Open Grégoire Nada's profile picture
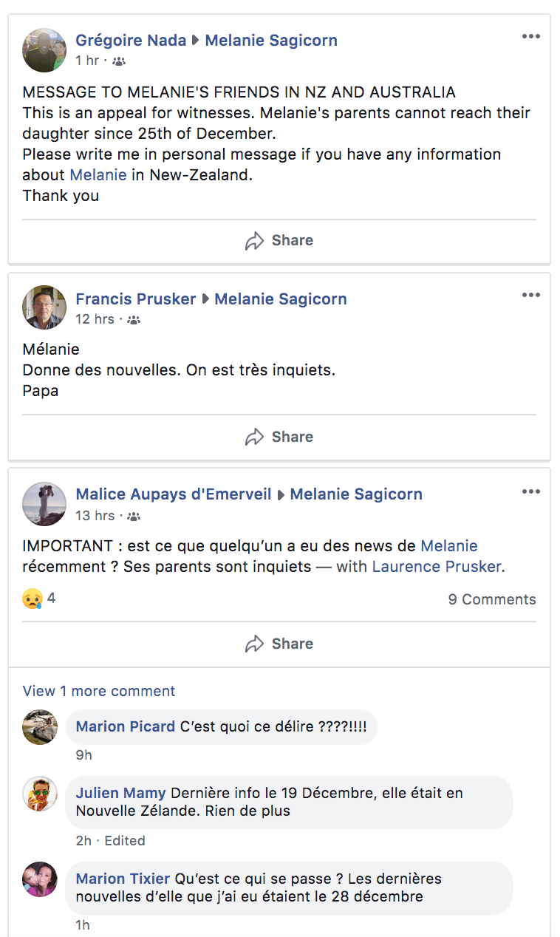560x937 pixels. tap(44, 50)
